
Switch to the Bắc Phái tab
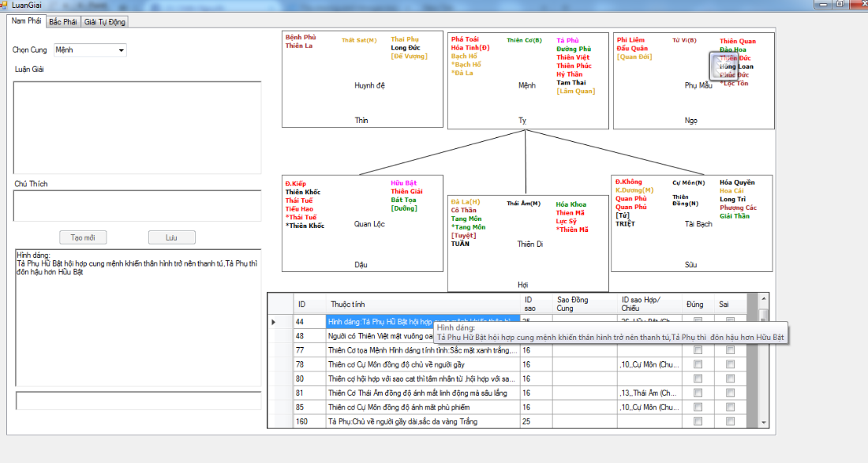point(62,21)
